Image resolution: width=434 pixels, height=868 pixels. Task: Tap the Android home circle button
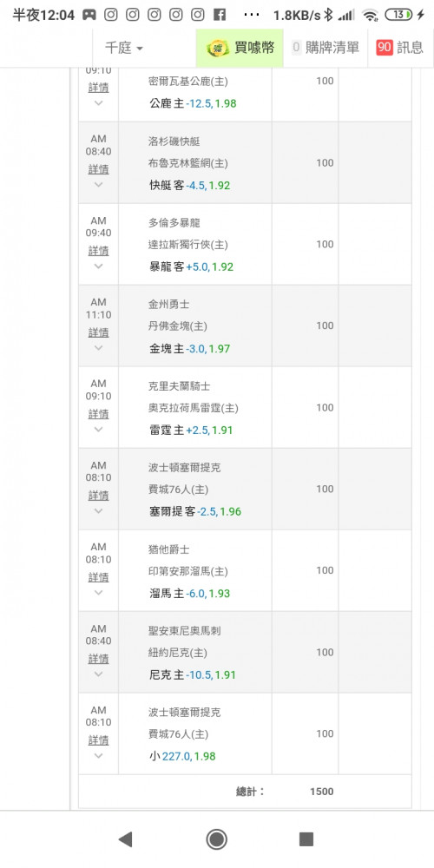[216, 839]
